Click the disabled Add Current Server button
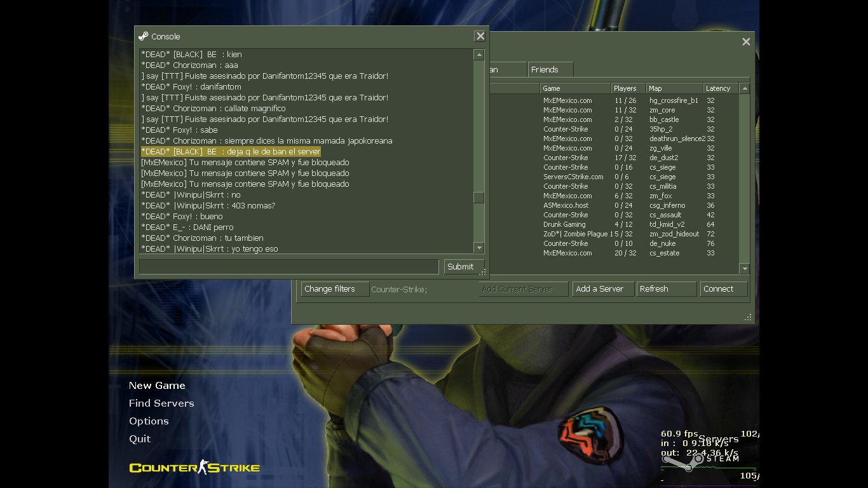 (x=524, y=289)
